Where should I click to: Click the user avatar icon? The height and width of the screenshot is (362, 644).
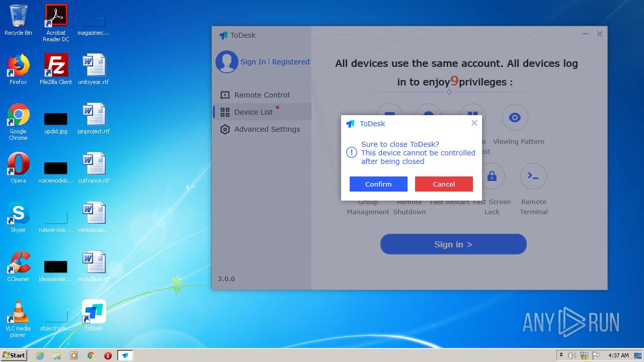pos(227,62)
